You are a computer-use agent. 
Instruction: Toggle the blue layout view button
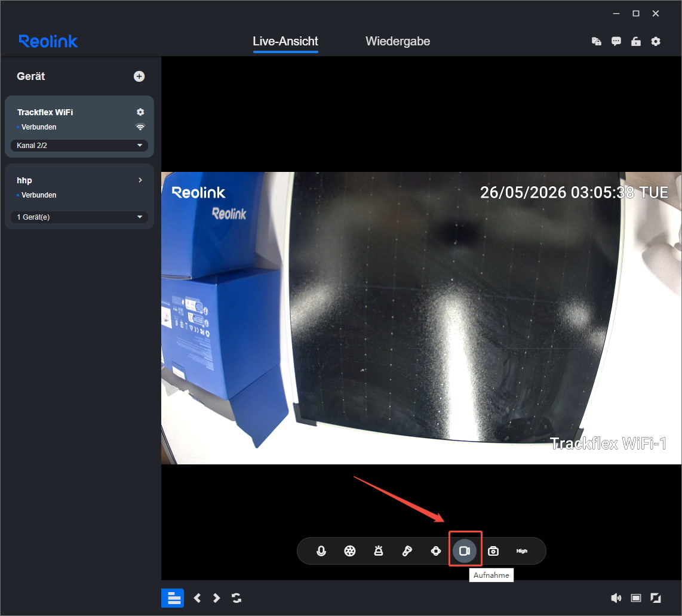tap(173, 598)
